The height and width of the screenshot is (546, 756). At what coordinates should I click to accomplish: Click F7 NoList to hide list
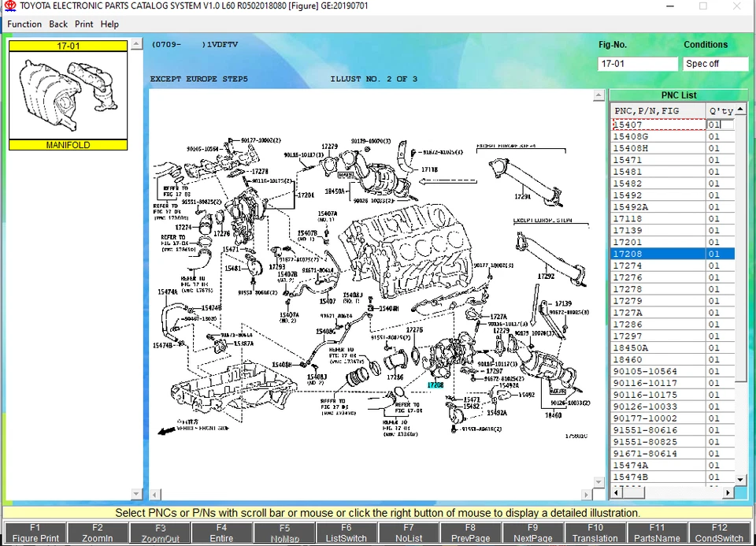[x=408, y=533]
